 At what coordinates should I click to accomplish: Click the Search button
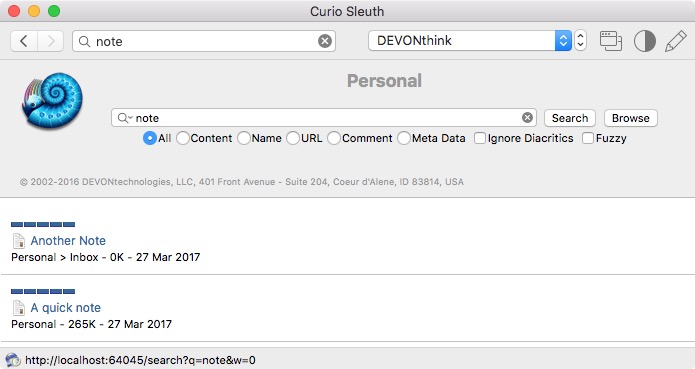pos(570,118)
